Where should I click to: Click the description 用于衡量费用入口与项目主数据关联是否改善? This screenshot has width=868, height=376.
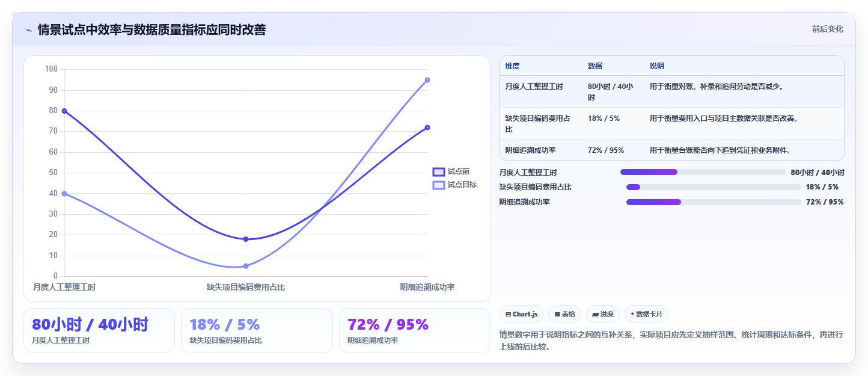(724, 119)
